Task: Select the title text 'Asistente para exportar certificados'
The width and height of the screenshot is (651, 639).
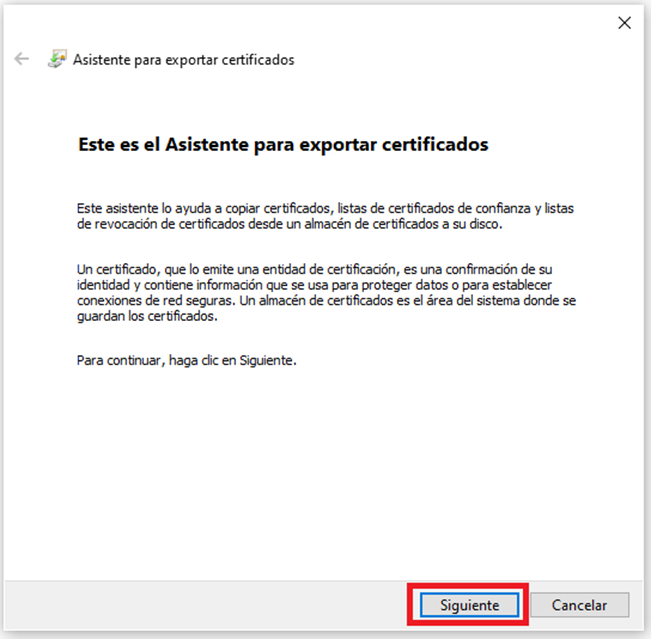Action: point(184,60)
